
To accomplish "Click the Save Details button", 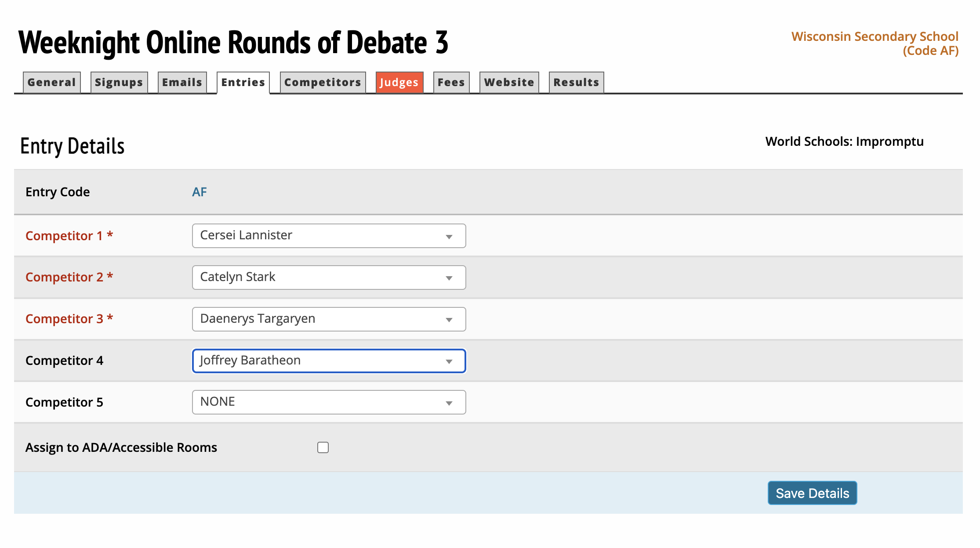I will [x=812, y=493].
